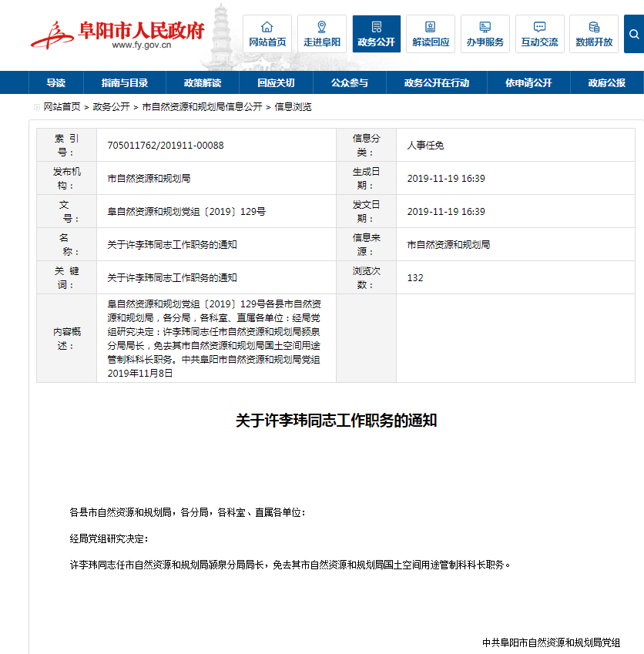Viewport: 644px width, 654px height.
Task: Open 依申请公开 menu item
Action: [529, 82]
